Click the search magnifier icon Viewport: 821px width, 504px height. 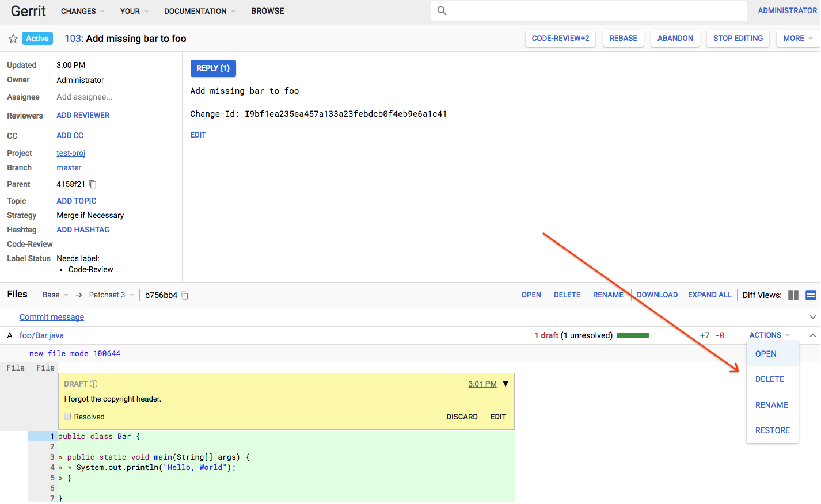tap(442, 11)
